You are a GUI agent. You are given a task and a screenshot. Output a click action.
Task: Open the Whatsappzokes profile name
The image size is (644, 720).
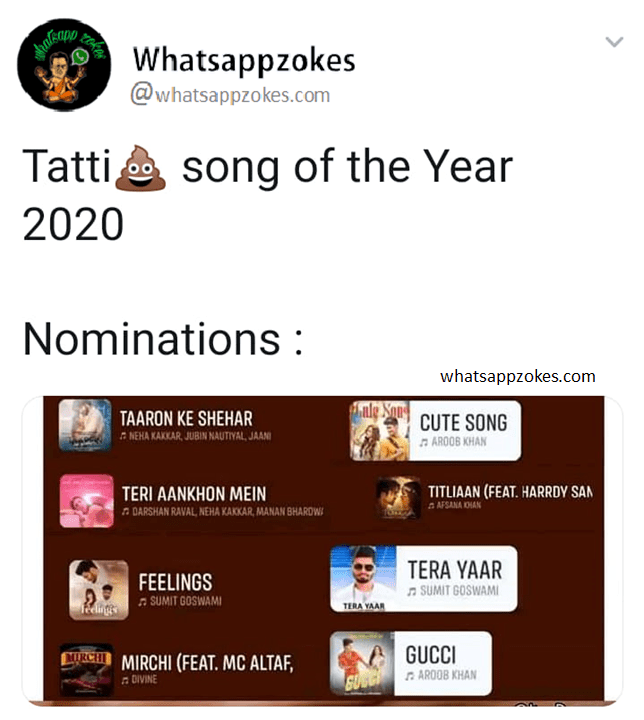244,60
